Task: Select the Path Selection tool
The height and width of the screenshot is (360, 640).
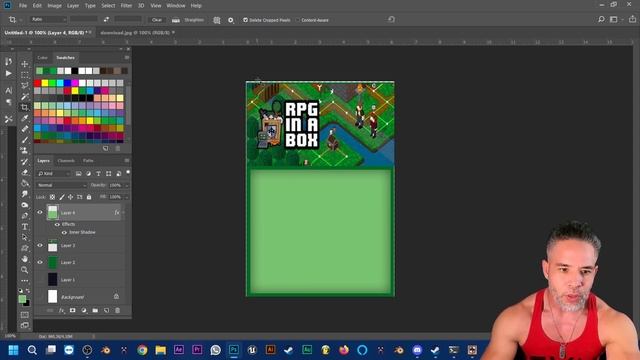Action: [x=24, y=237]
